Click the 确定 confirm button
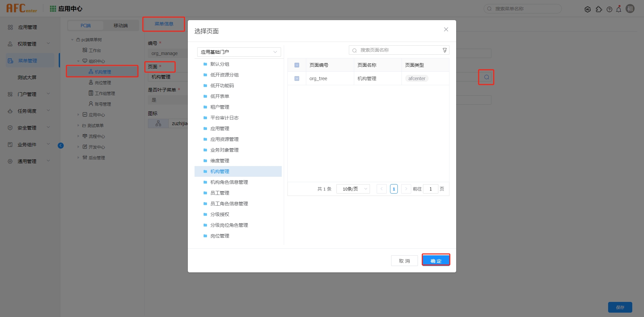This screenshot has height=317, width=644. pyautogui.click(x=436, y=260)
